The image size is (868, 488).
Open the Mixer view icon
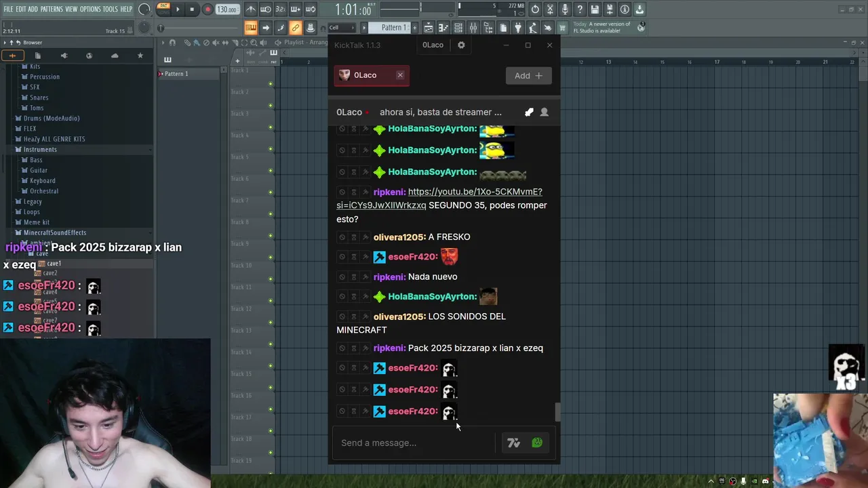(473, 28)
